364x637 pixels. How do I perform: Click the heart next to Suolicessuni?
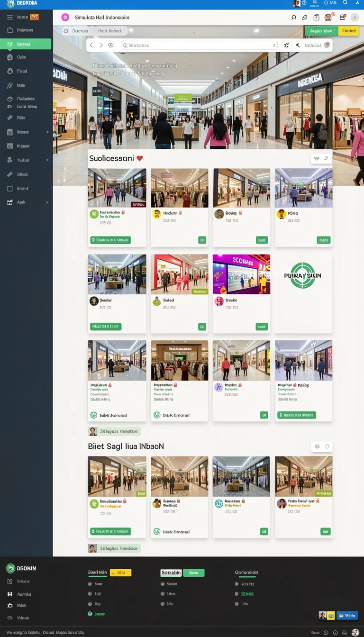tap(140, 158)
